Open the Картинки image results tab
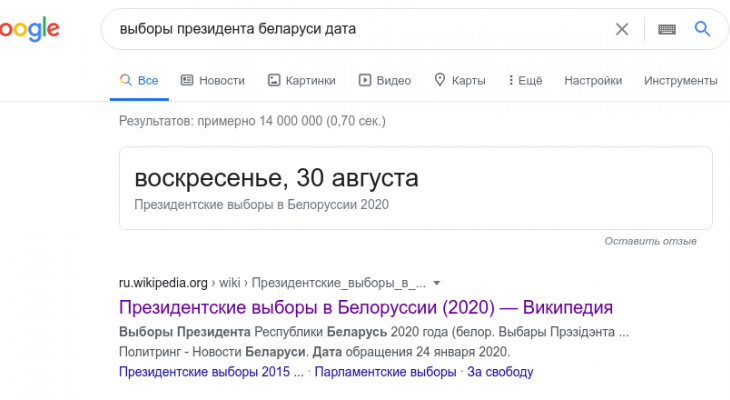The height and width of the screenshot is (400, 730). coord(301,80)
